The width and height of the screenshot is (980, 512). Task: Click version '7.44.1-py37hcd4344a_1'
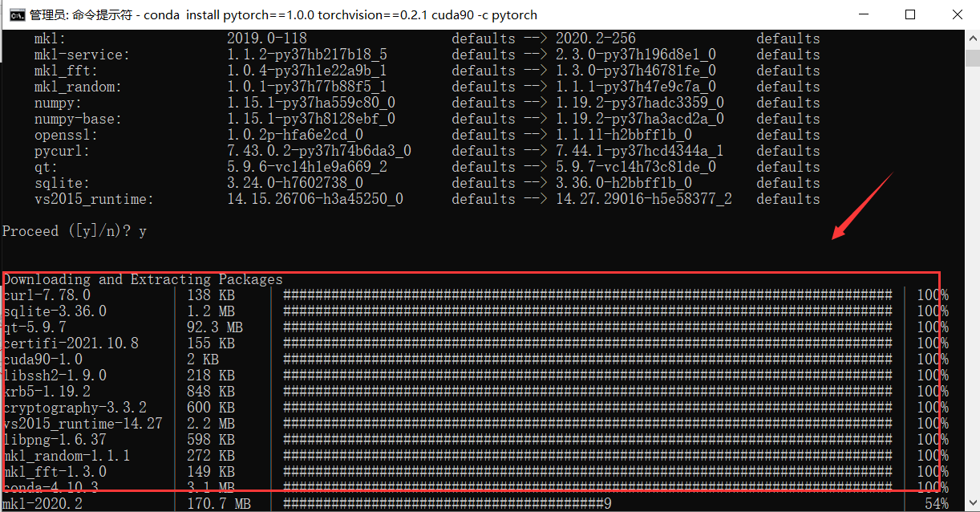pos(640,151)
